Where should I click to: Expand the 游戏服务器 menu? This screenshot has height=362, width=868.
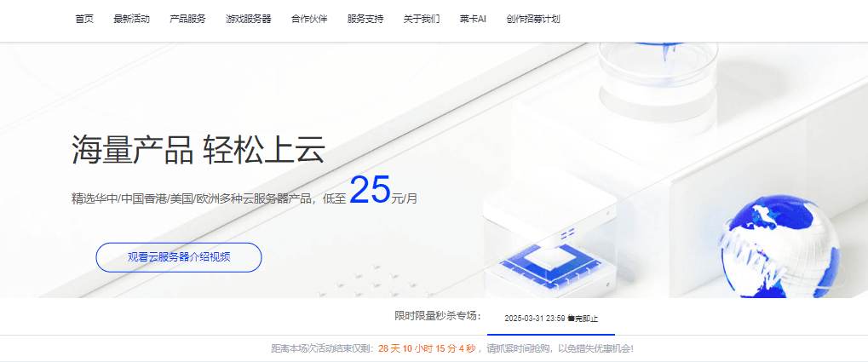(x=249, y=19)
